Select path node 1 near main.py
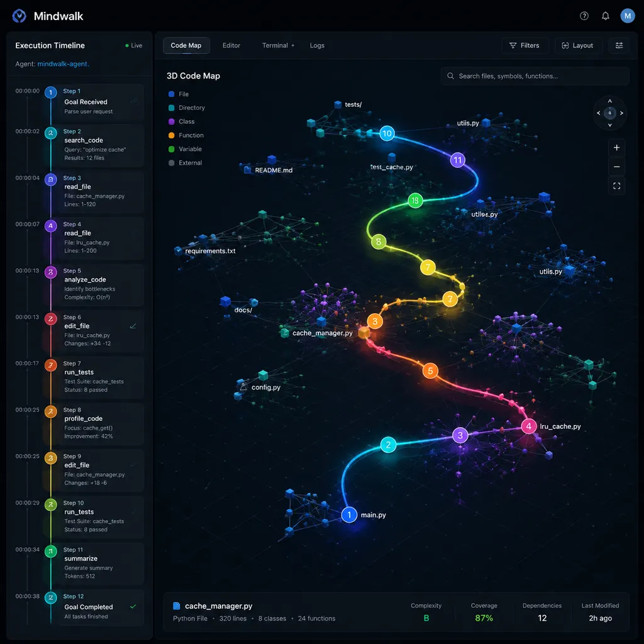Screen dimensions: 644x644 coord(349,514)
